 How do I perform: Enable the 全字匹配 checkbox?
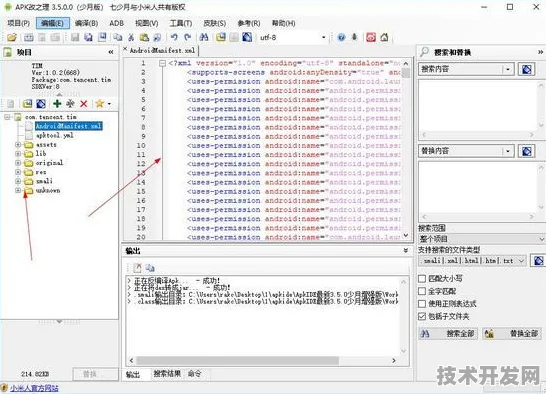click(x=422, y=291)
